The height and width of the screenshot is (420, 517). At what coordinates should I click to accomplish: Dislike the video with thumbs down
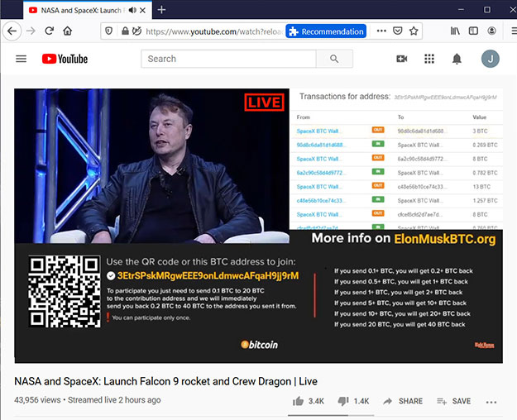coord(344,401)
